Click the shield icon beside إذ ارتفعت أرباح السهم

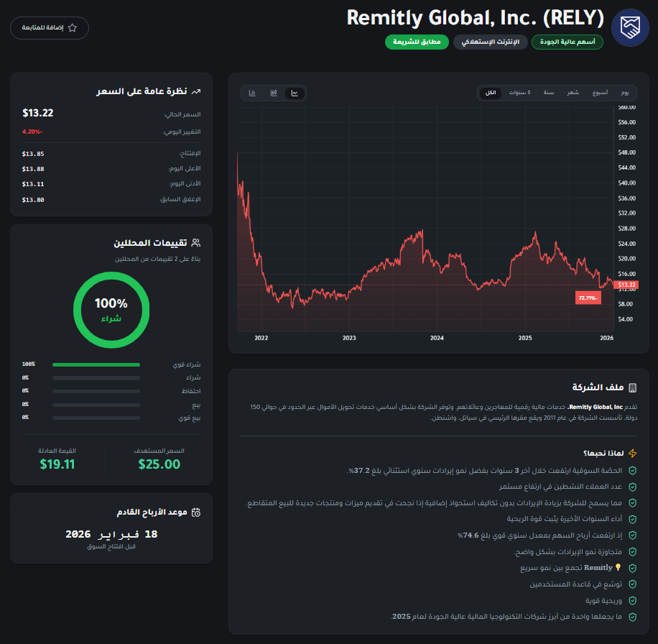(x=632, y=535)
